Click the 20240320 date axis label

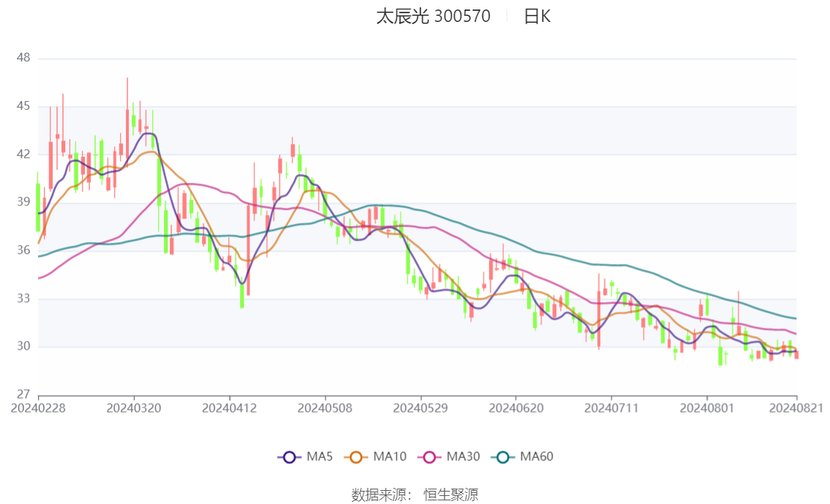[x=134, y=408]
